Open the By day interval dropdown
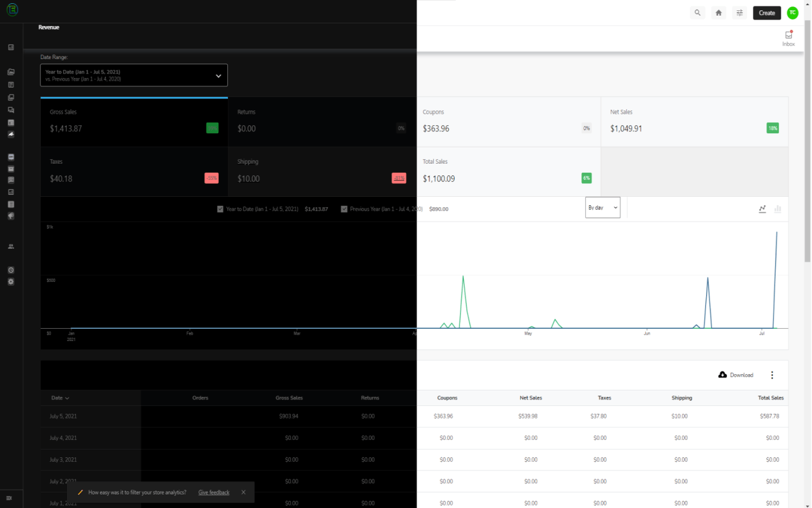 [603, 208]
